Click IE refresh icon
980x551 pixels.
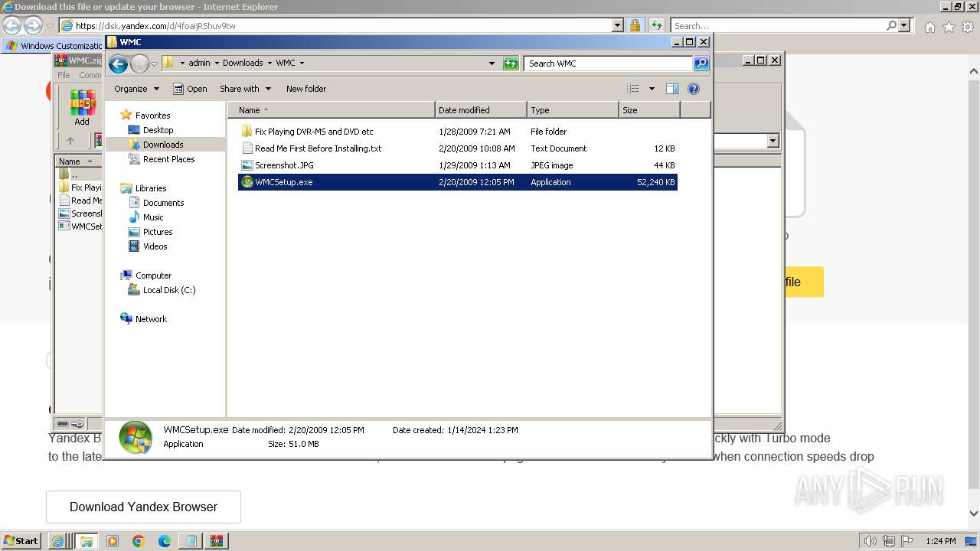pyautogui.click(x=656, y=25)
